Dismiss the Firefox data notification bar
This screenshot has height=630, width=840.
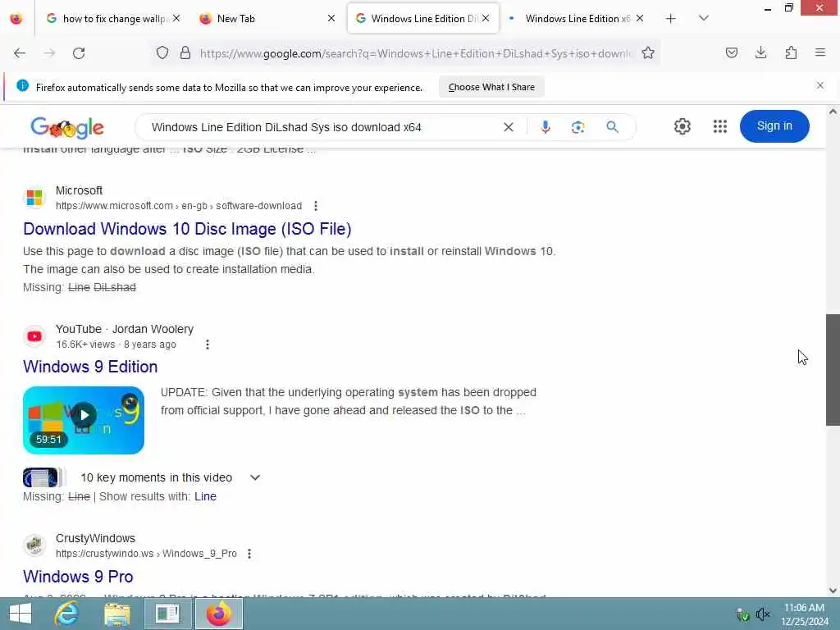pos(819,85)
